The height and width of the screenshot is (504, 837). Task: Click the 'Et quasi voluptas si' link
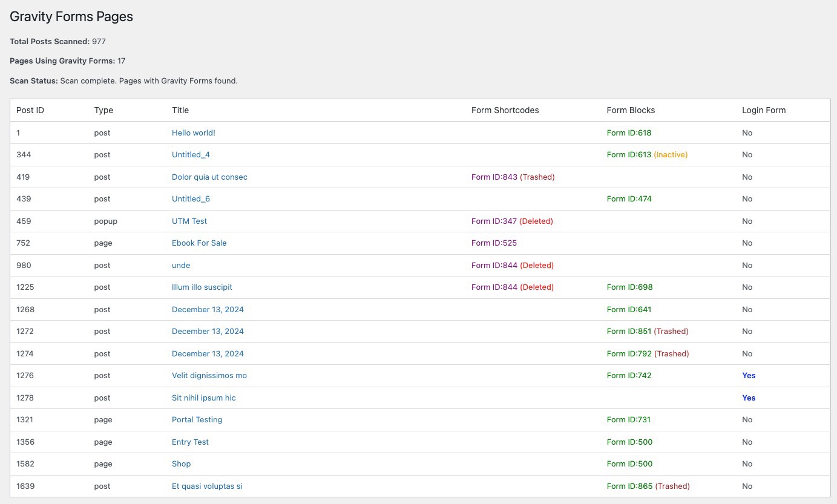coord(207,486)
